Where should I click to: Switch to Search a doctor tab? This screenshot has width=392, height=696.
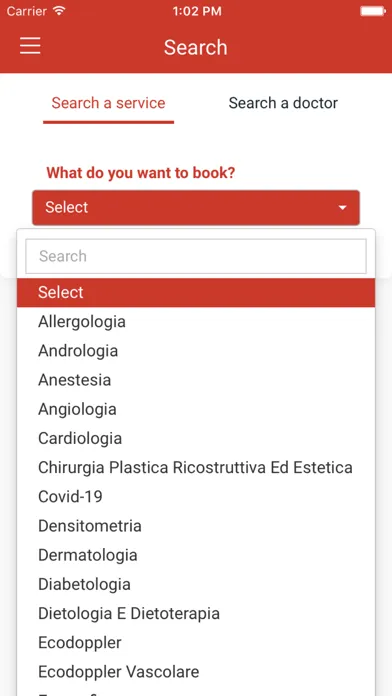(x=283, y=103)
